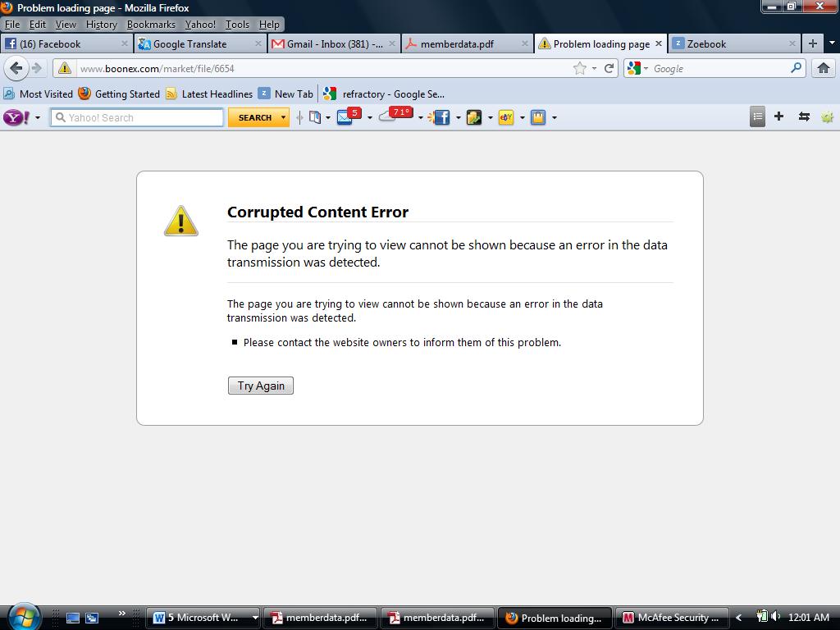
Task: Click the Try Again button
Action: coord(261,386)
